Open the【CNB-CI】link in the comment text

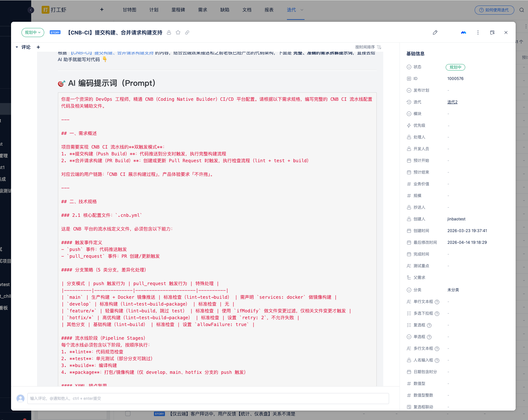click(x=112, y=53)
